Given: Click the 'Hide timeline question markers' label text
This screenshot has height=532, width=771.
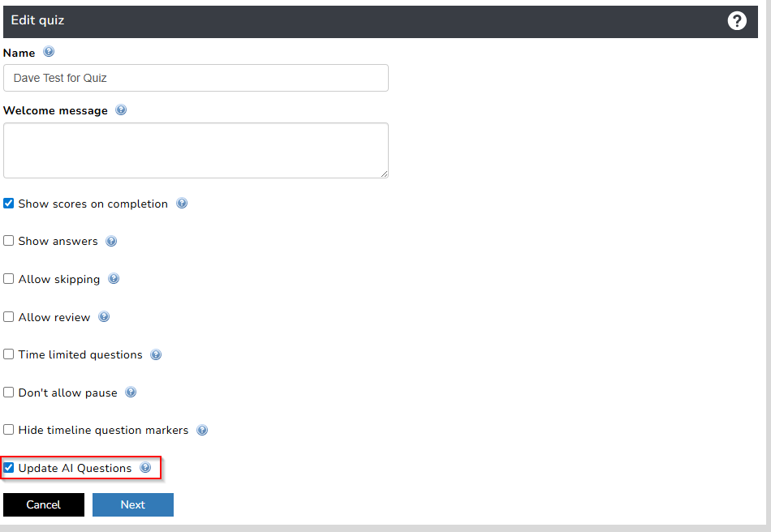Looking at the screenshot, I should [103, 431].
